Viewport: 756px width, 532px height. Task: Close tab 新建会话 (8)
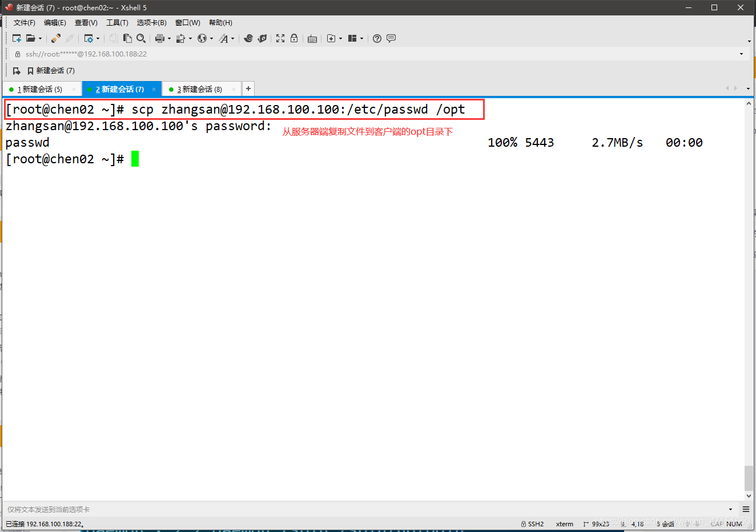(234, 90)
